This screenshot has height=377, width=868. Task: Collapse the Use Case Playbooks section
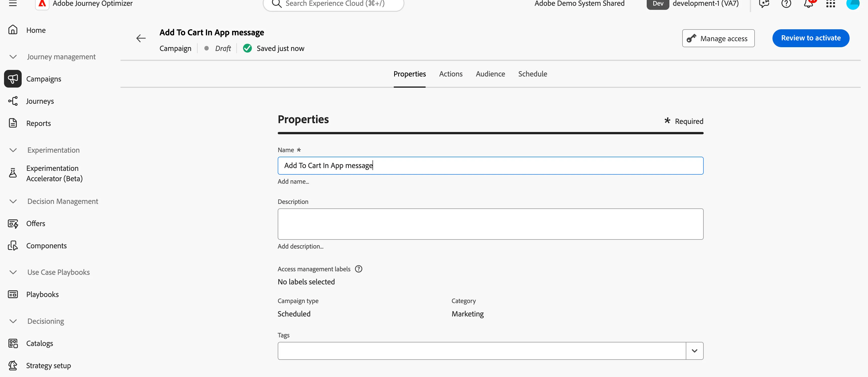click(13, 272)
